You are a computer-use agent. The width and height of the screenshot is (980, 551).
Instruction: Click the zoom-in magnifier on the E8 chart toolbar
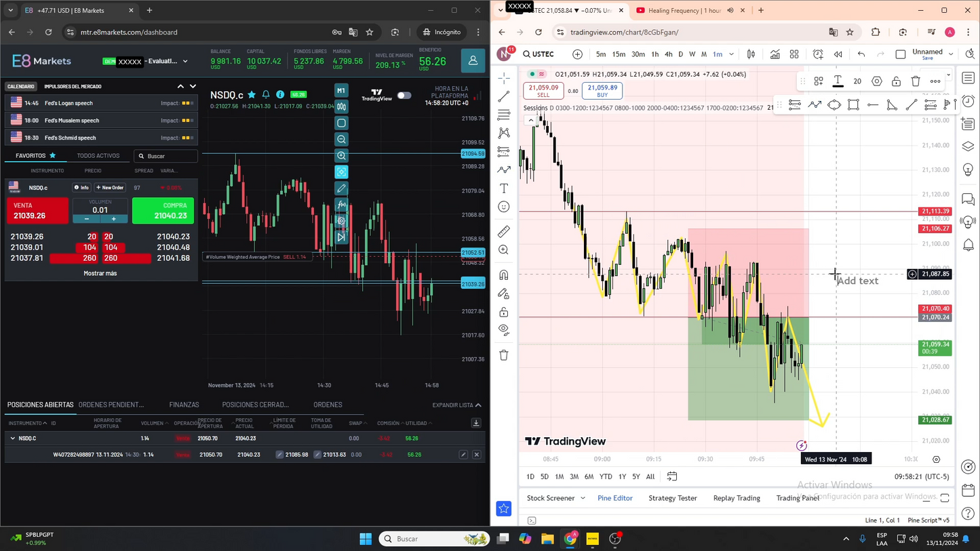[341, 156]
